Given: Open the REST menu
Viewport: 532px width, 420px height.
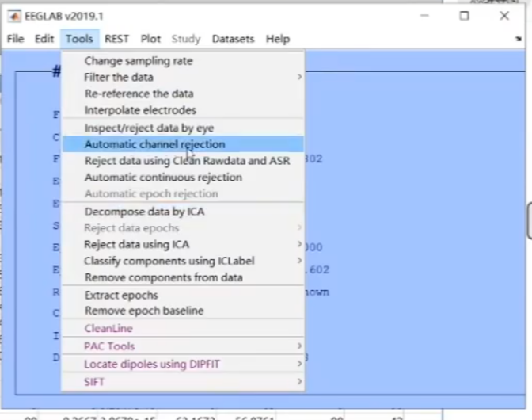Looking at the screenshot, I should point(116,39).
